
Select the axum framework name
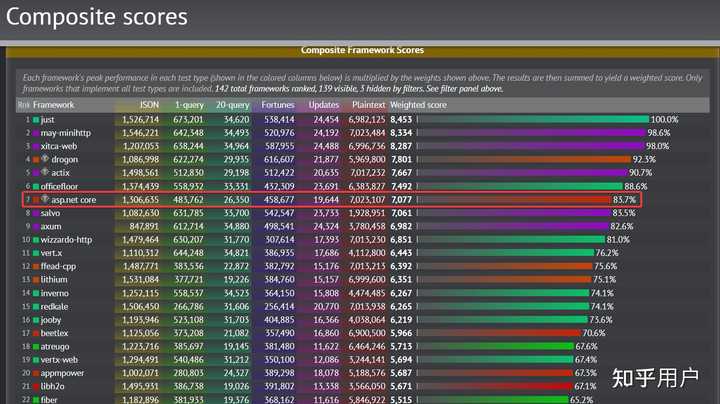(x=51, y=226)
